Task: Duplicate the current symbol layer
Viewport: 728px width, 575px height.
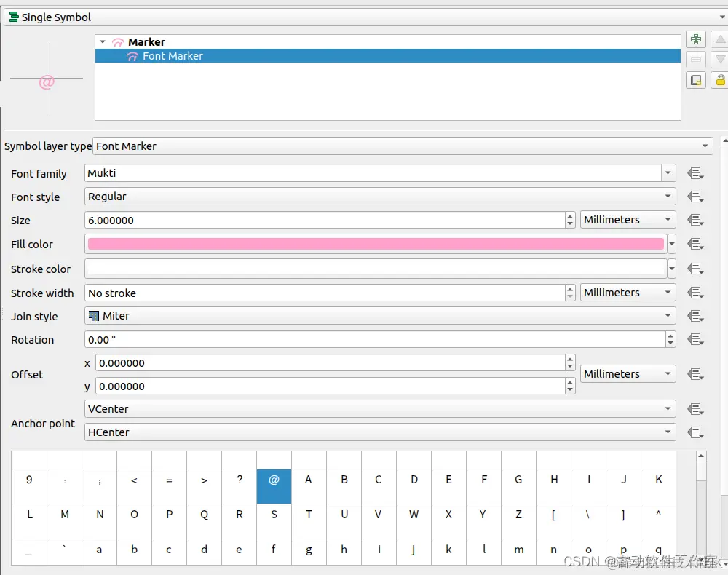Action: tap(695, 80)
